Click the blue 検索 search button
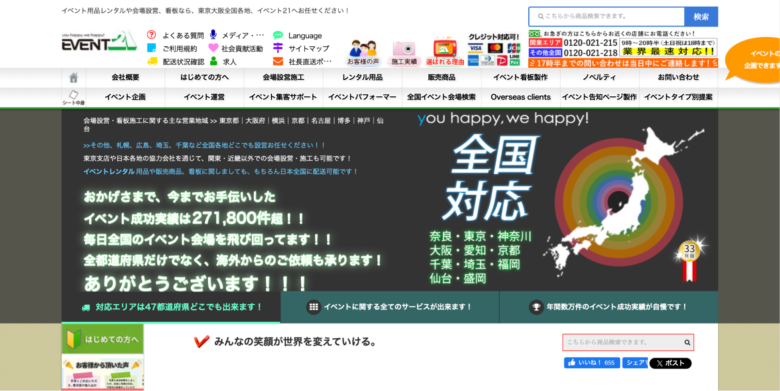The image size is (780, 391). tap(701, 16)
